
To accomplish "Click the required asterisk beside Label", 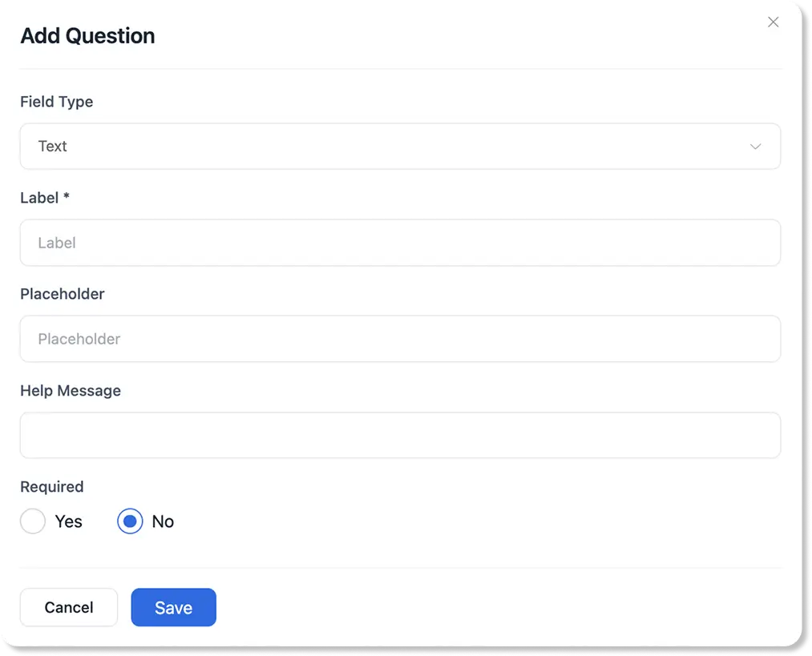I will 67,196.
